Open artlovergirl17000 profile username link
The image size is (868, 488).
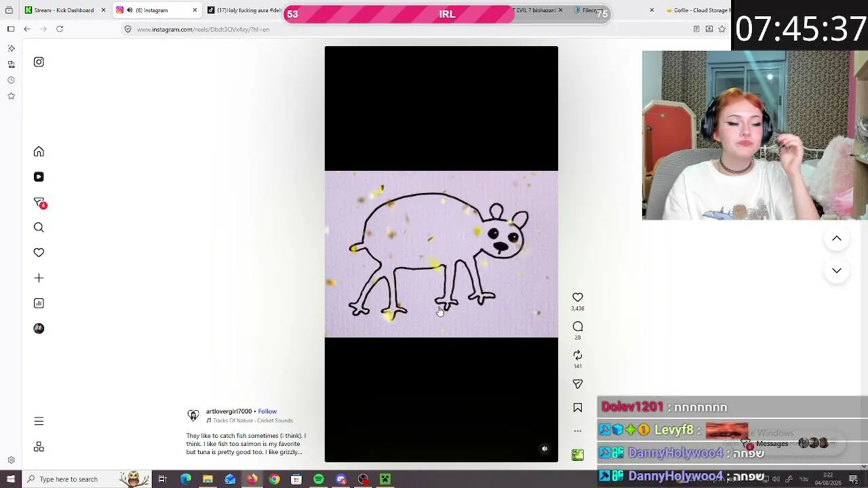229,411
